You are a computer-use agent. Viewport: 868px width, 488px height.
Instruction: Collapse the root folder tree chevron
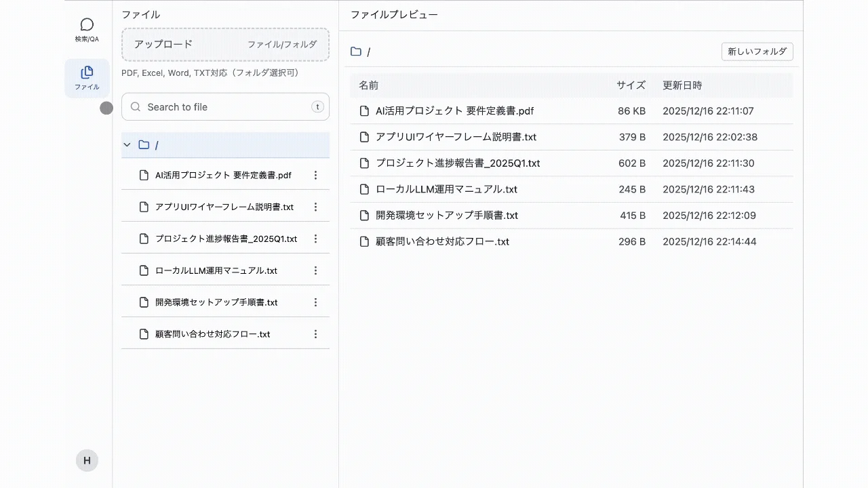point(127,144)
